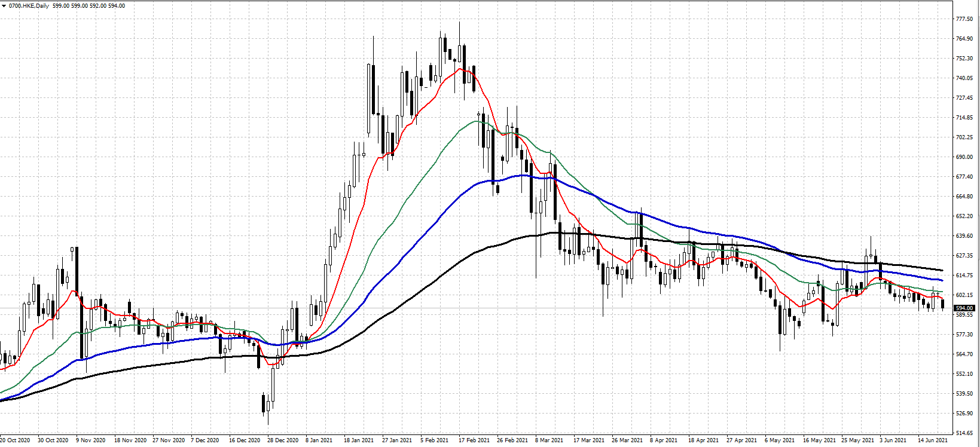Viewport: 980px width, 447px height.
Task: Click the 8 Mar 2021 date label
Action: [549, 440]
